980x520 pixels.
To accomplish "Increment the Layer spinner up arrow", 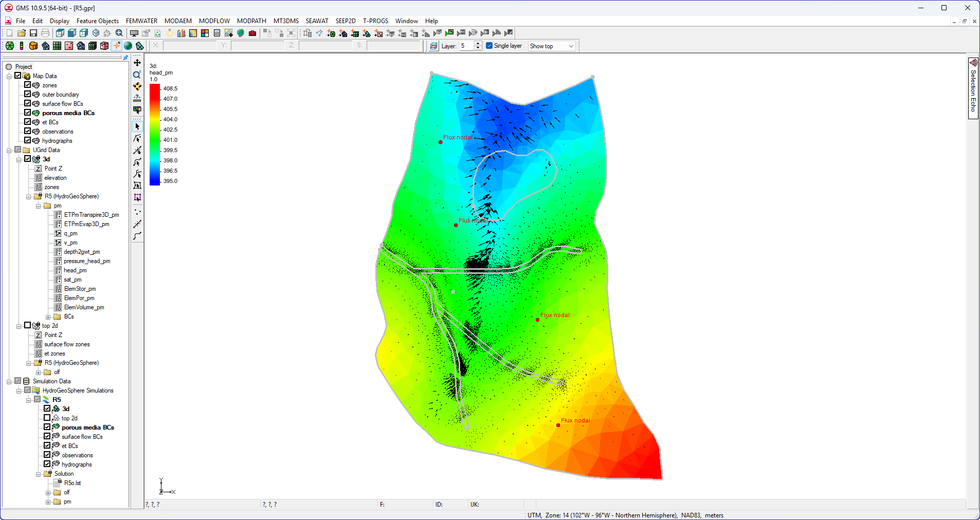I will (x=478, y=44).
